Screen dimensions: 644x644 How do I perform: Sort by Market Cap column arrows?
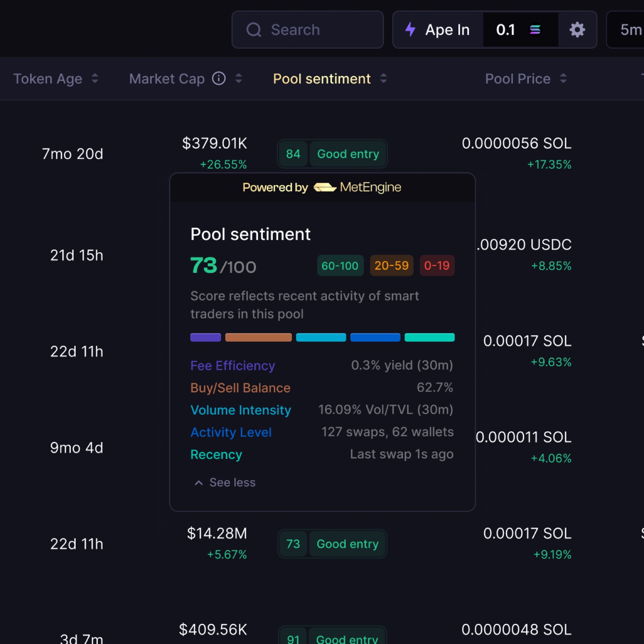[238, 78]
